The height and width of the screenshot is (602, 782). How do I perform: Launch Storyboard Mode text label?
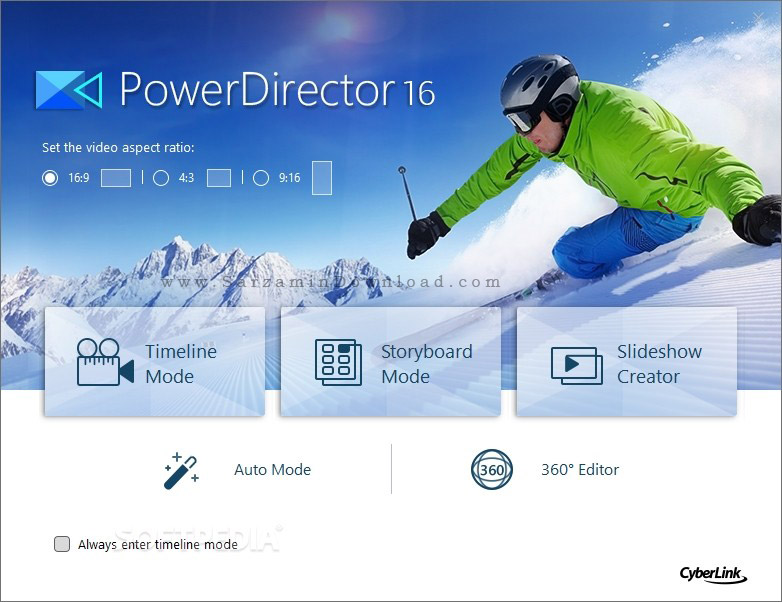point(426,364)
